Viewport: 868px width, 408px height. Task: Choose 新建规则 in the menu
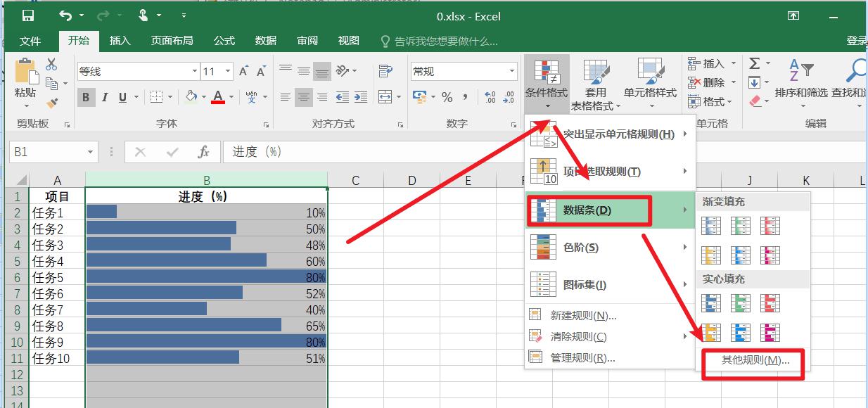(610, 316)
